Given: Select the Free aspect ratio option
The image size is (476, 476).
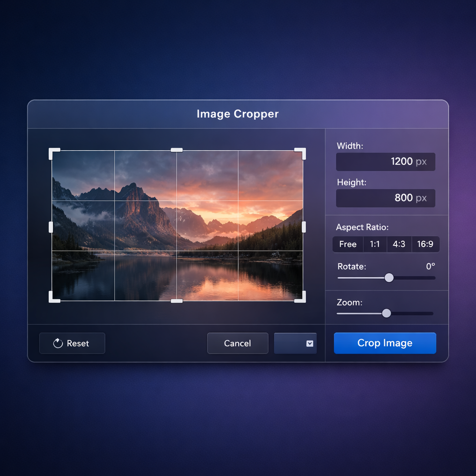Looking at the screenshot, I should click(x=348, y=244).
